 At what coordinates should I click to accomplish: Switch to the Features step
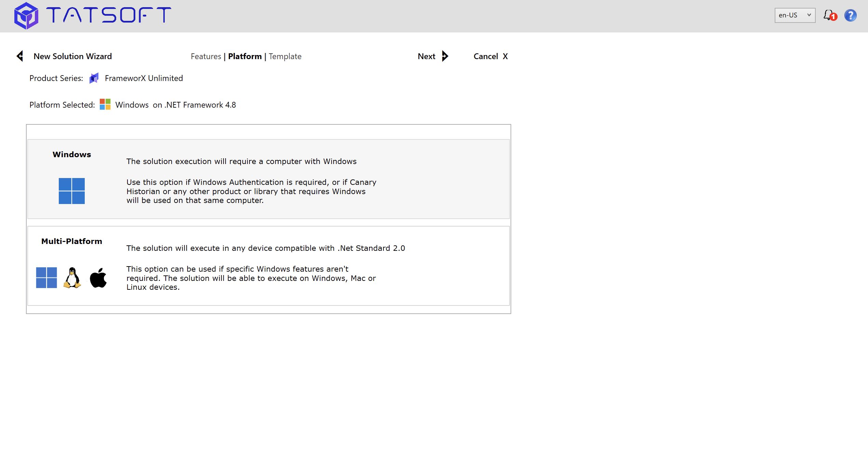[x=206, y=56]
